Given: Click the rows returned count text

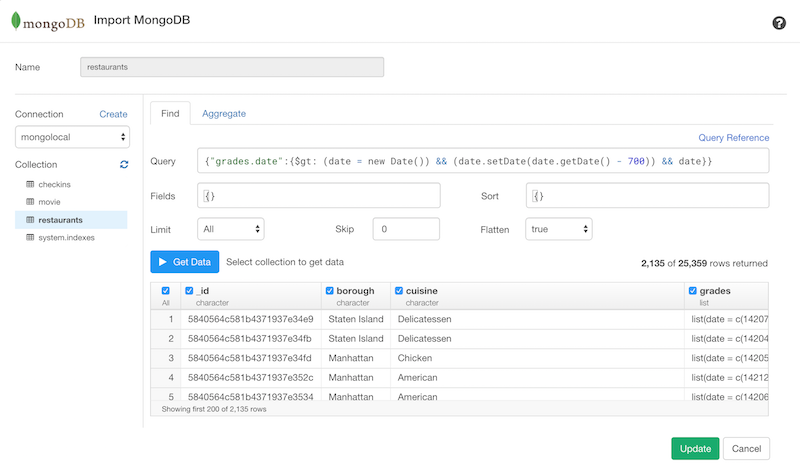Looking at the screenshot, I should (x=704, y=263).
